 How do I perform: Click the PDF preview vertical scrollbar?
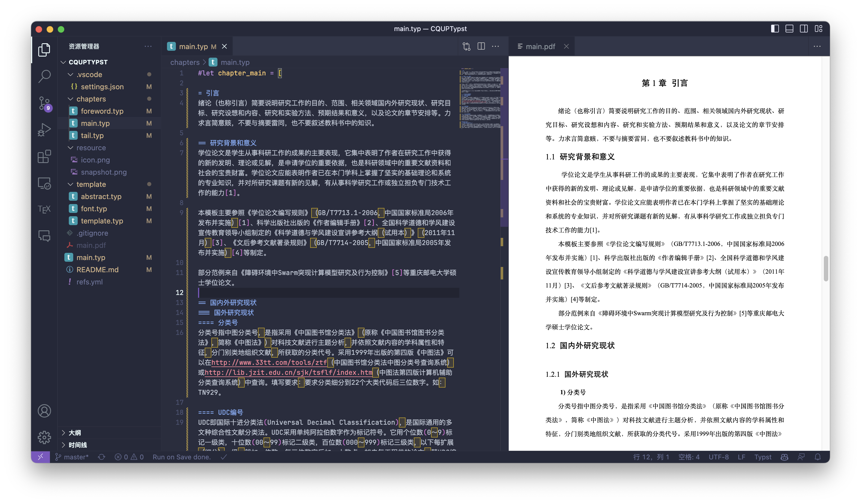pos(825,268)
